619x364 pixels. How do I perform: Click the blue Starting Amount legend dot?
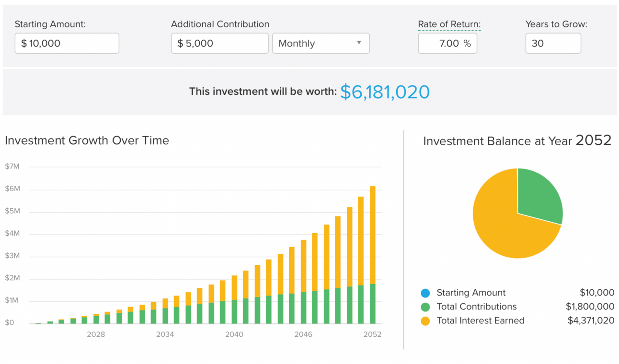click(x=425, y=293)
